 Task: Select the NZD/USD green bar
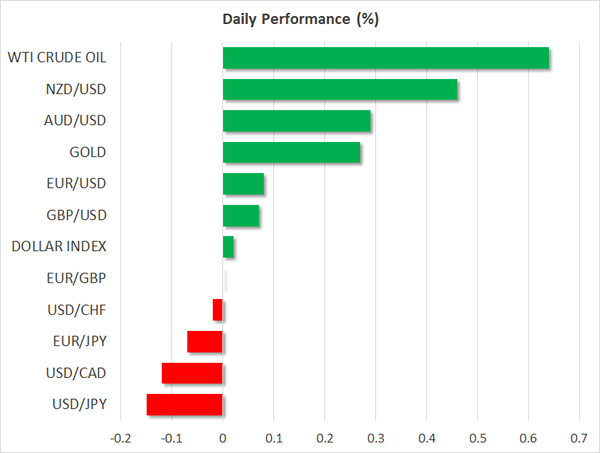[340, 90]
